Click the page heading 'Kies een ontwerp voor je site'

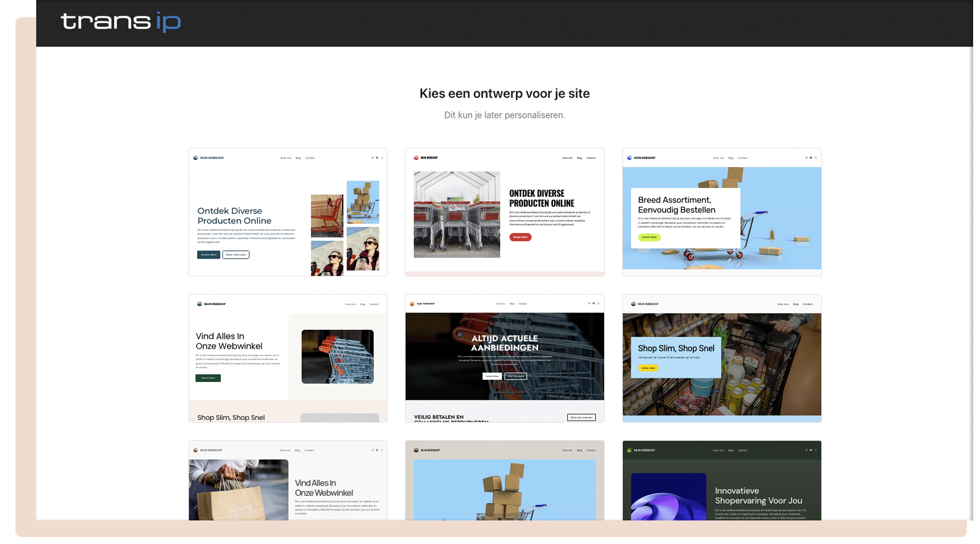tap(504, 94)
